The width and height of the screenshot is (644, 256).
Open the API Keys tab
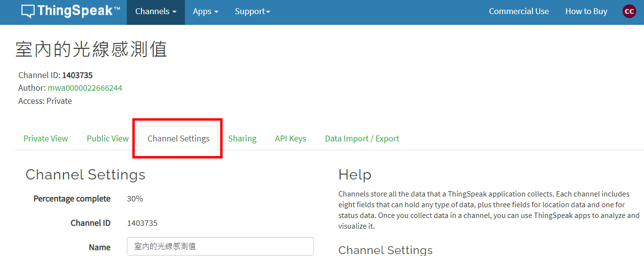(290, 138)
